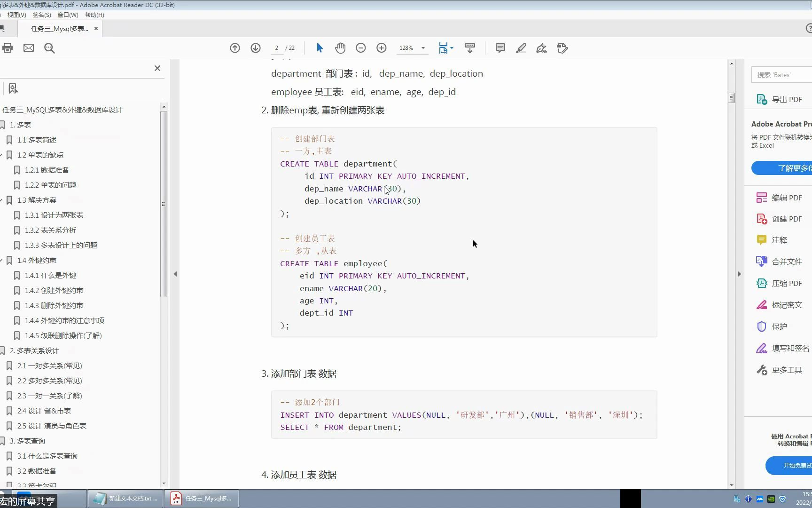Collapse the 1.4 外键约束 bookmark

(1, 260)
